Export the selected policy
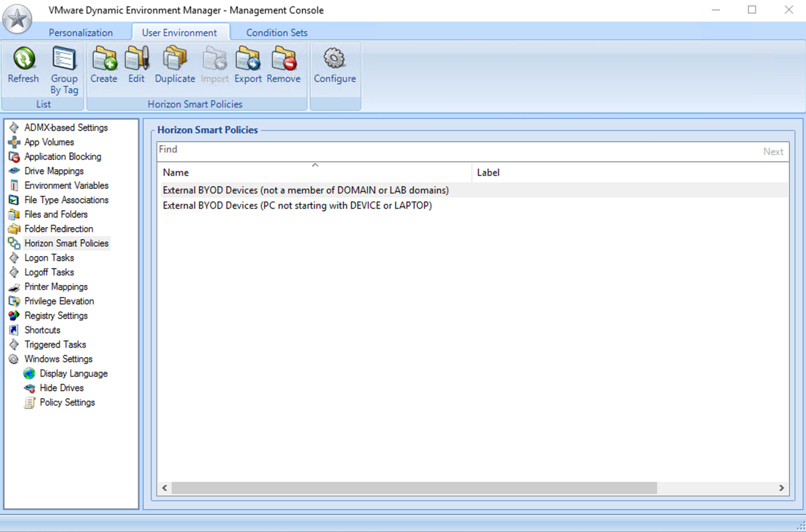The width and height of the screenshot is (806, 532). point(248,65)
